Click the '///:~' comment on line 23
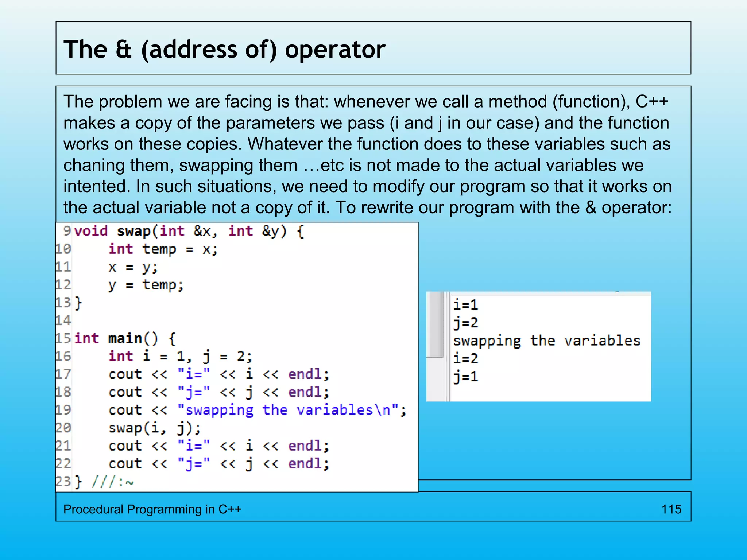Viewport: 747px width, 560px height. click(113, 482)
